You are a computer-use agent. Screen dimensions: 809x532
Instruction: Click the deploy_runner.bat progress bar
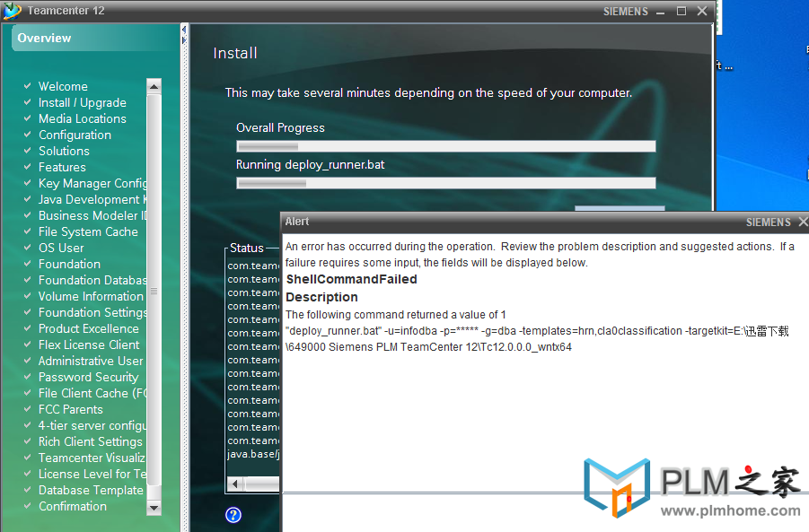(x=445, y=183)
